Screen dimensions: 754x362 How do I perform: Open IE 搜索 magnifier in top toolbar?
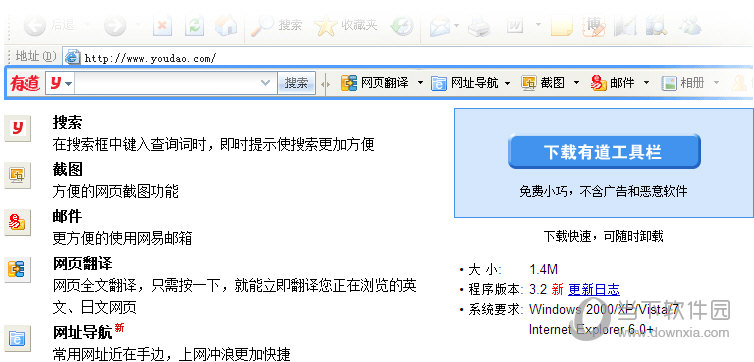[263, 26]
